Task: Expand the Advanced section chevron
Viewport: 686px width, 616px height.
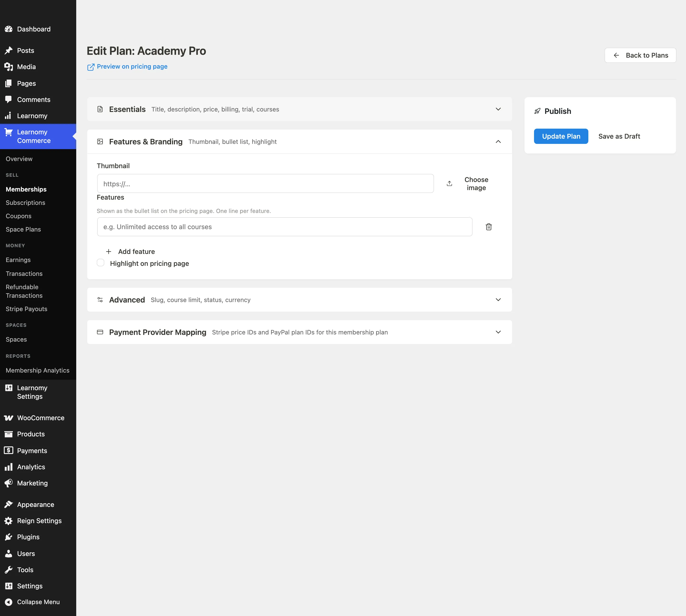Action: pyautogui.click(x=498, y=300)
